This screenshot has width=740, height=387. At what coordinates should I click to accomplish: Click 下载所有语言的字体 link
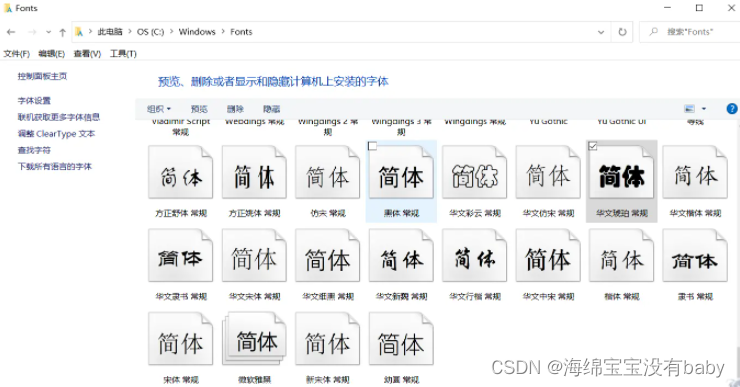coord(55,166)
